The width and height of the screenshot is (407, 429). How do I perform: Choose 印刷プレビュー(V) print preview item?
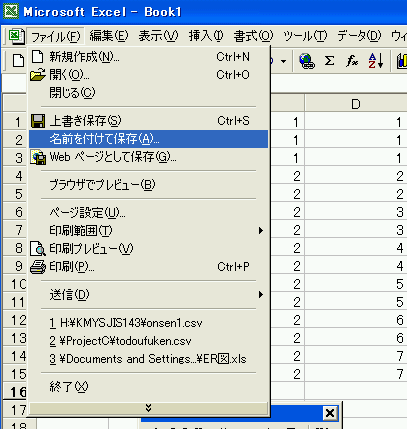click(x=148, y=248)
